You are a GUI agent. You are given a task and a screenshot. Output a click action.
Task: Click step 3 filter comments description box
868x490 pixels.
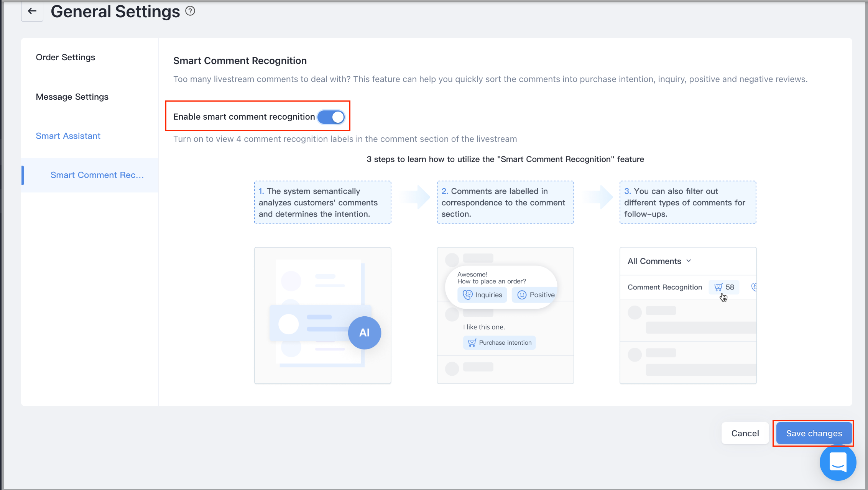[x=688, y=202]
